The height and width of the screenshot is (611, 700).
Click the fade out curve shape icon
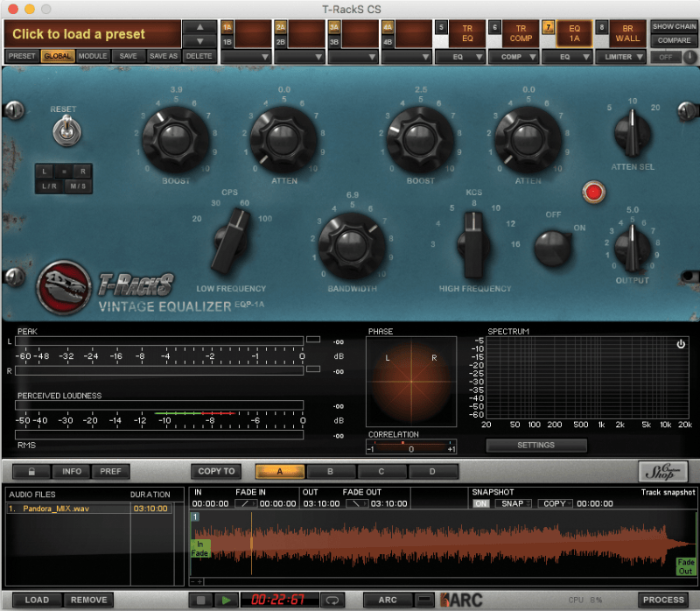357,504
